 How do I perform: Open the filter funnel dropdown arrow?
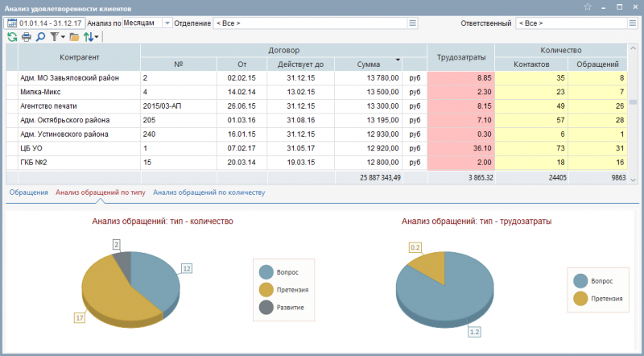point(64,37)
